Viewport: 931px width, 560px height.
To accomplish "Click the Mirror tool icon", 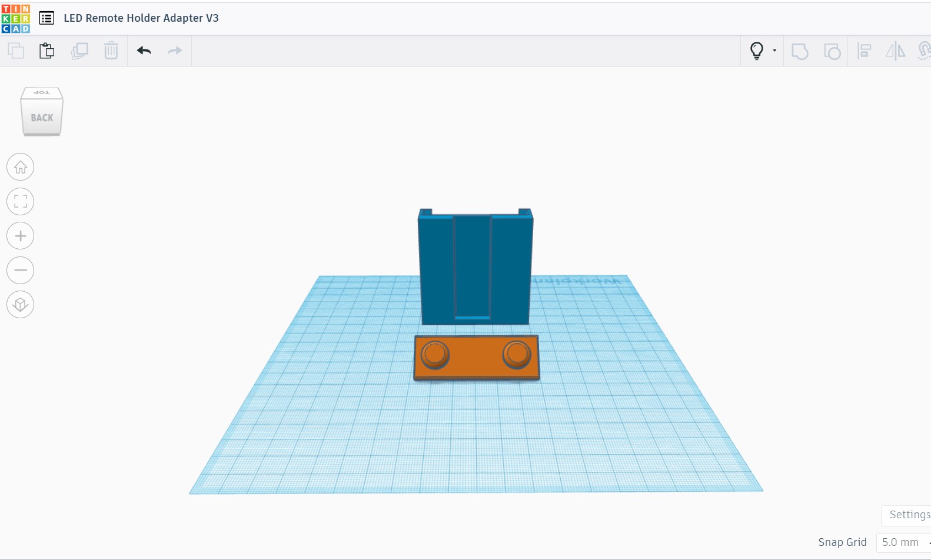I will 896,51.
